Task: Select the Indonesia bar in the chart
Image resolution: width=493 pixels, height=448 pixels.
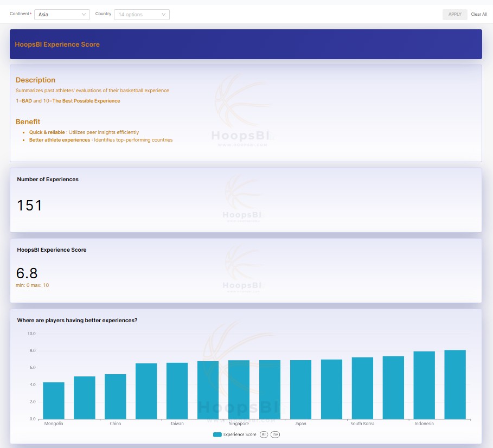Action: click(424, 385)
